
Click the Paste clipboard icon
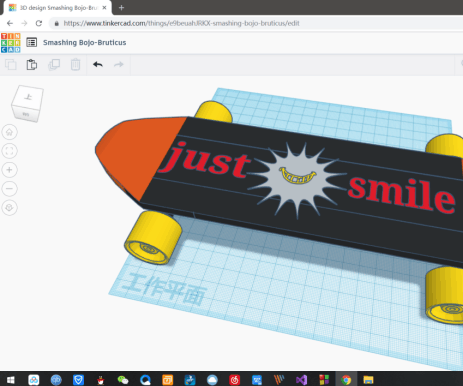32,64
